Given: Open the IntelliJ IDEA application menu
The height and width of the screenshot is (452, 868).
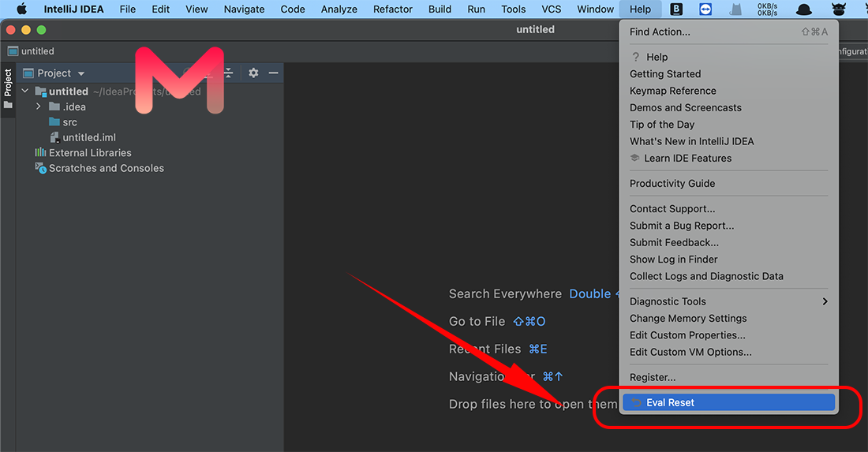Looking at the screenshot, I should (x=73, y=9).
